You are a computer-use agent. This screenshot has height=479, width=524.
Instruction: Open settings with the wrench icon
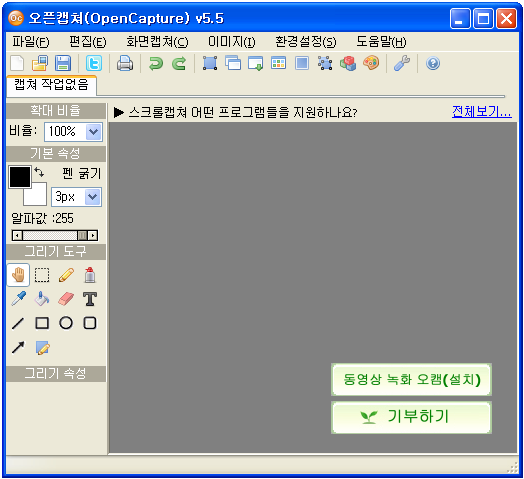402,63
